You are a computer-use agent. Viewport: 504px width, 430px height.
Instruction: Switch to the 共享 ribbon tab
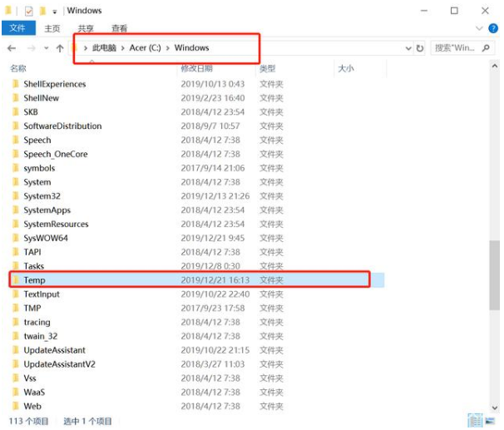click(x=86, y=28)
